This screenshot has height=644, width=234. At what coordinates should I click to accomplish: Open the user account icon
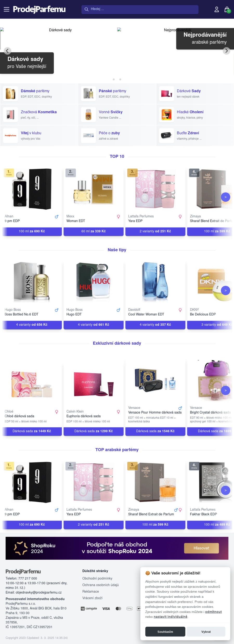[217, 9]
